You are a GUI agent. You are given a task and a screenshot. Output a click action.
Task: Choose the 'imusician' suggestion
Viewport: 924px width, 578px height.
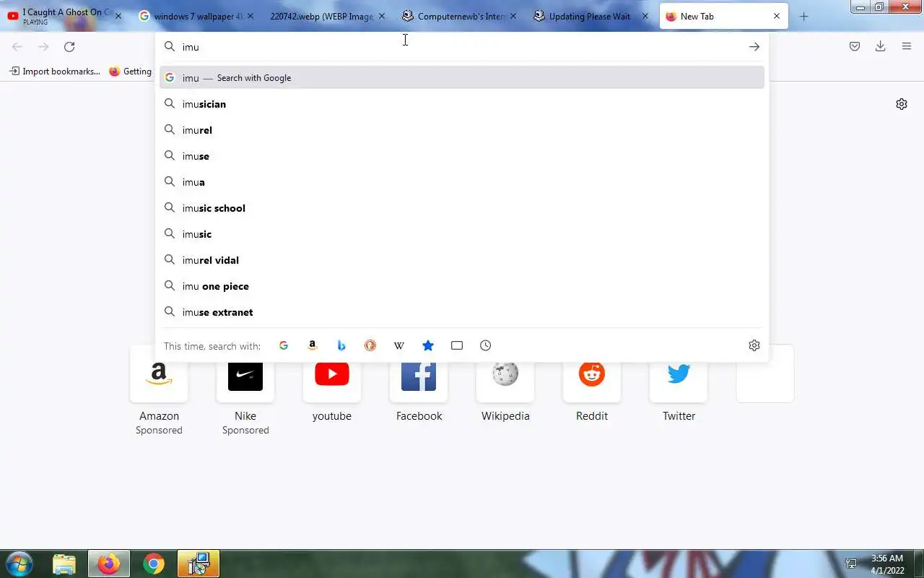[x=462, y=104]
